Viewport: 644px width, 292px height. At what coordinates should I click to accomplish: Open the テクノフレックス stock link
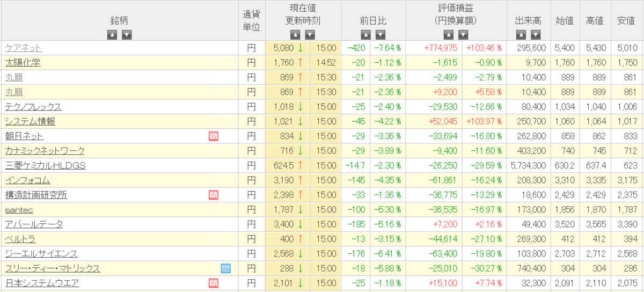tap(33, 107)
